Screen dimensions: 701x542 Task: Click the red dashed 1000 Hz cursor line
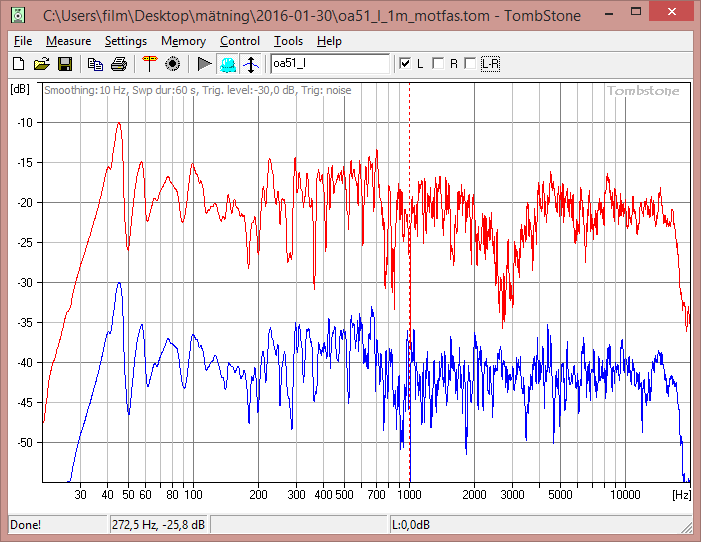(x=410, y=282)
